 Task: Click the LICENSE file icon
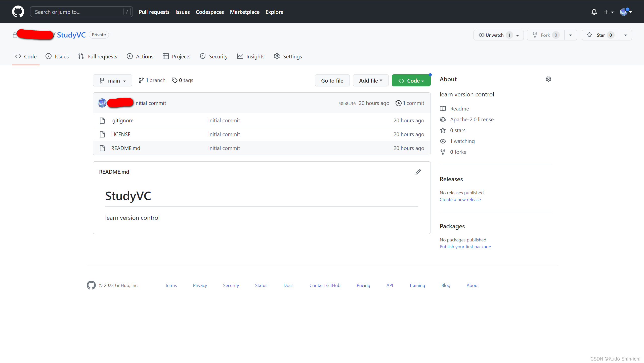pos(102,134)
